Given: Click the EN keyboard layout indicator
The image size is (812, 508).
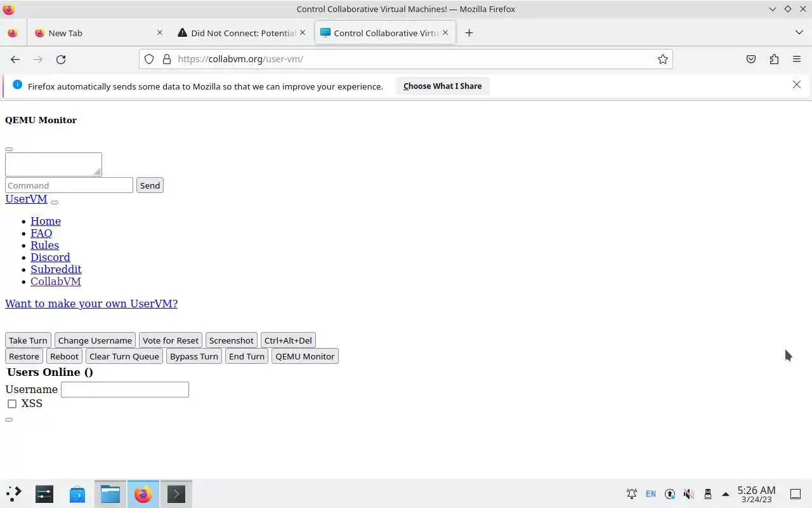Looking at the screenshot, I should (651, 494).
